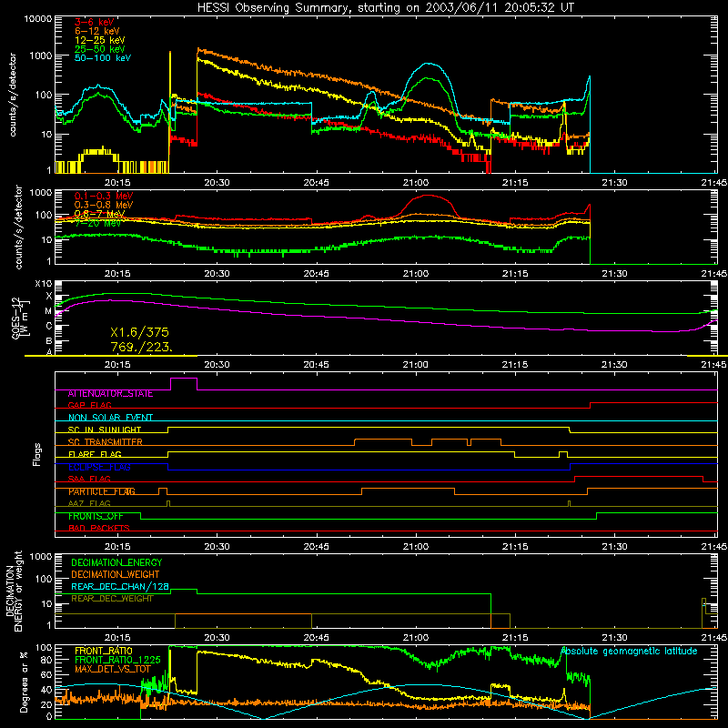Click the vertical Flags axis title
728x728 pixels.
tap(37, 454)
